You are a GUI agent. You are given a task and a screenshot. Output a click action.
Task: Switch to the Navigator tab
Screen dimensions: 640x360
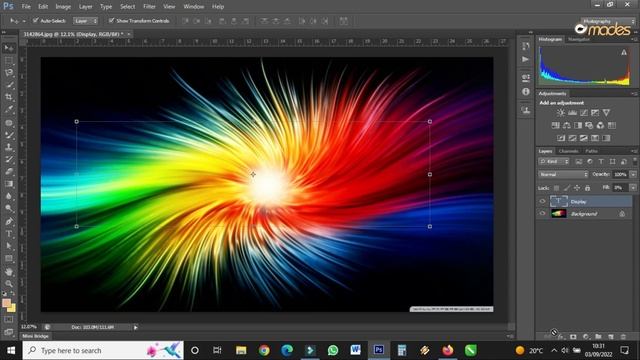(x=579, y=40)
